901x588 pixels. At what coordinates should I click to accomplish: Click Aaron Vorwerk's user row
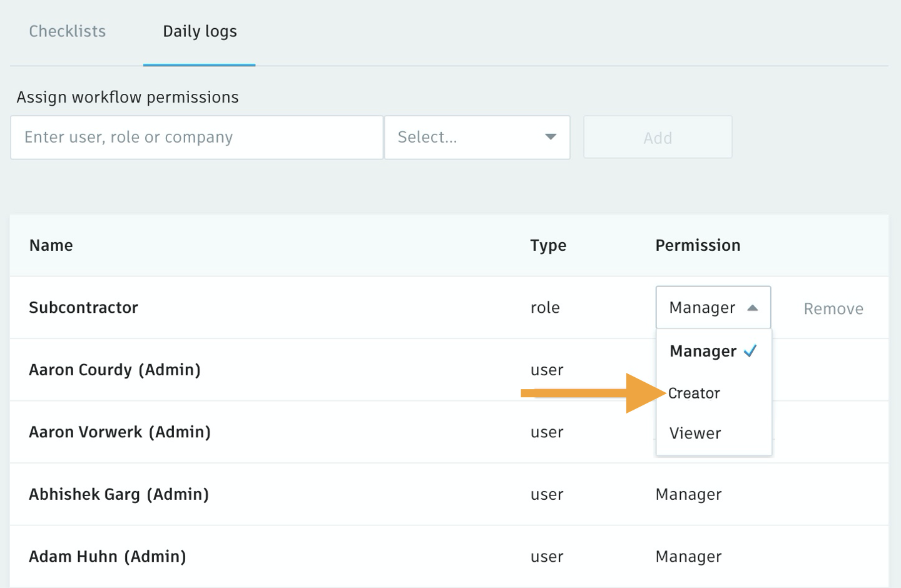(x=120, y=432)
